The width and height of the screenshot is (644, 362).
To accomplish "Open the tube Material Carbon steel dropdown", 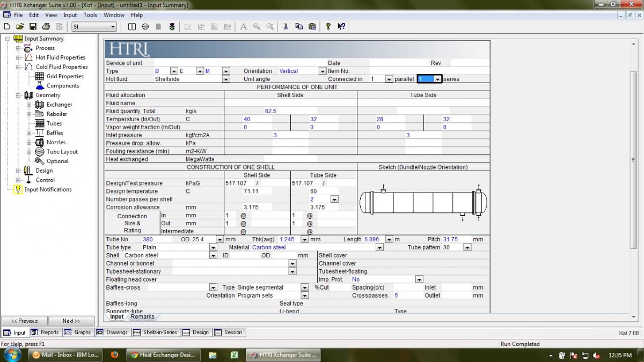I will pyautogui.click(x=379, y=247).
